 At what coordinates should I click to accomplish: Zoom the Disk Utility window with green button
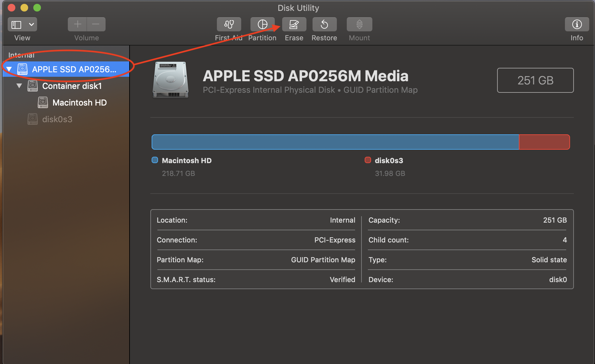(37, 8)
